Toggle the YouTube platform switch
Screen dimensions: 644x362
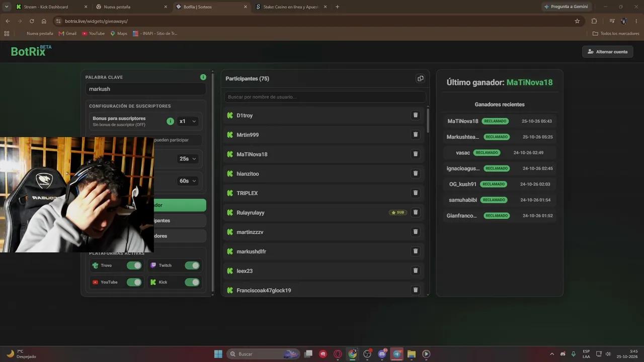click(134, 282)
